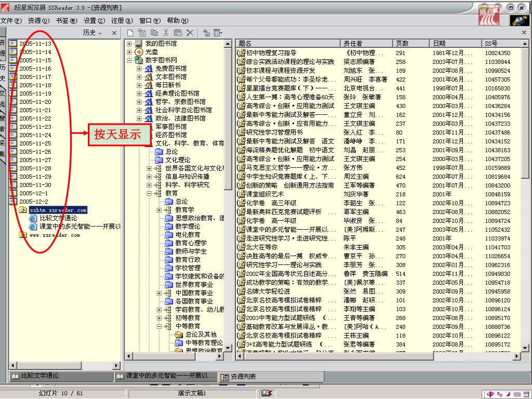Open the 书签(M) menu
Screen dimensions: 532x399
click(x=66, y=21)
